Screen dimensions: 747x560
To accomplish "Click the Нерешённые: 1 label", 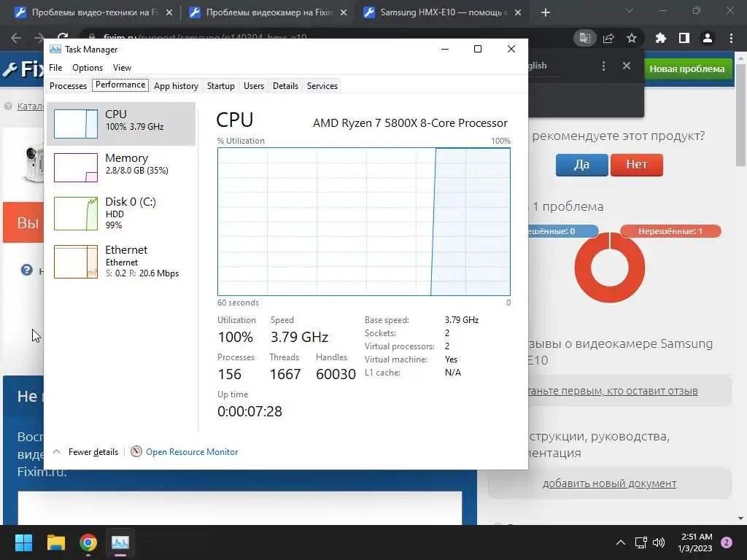I will [670, 231].
